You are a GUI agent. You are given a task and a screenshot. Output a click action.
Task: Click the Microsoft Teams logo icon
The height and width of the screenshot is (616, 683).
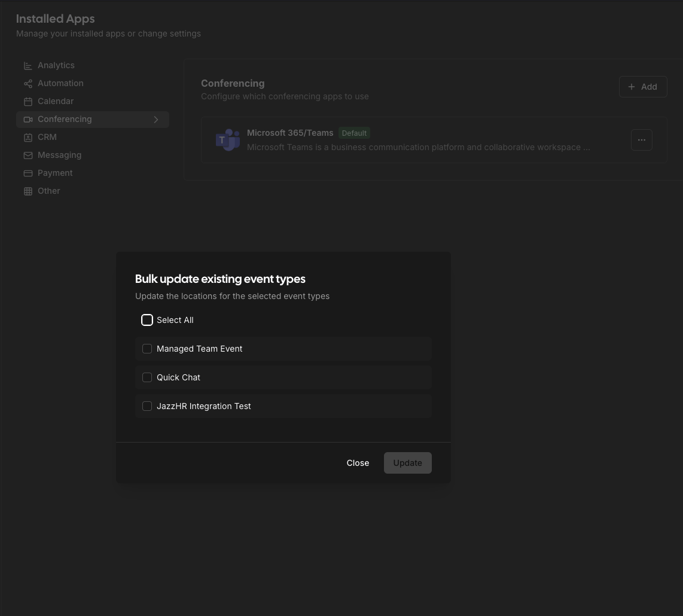pyautogui.click(x=227, y=140)
